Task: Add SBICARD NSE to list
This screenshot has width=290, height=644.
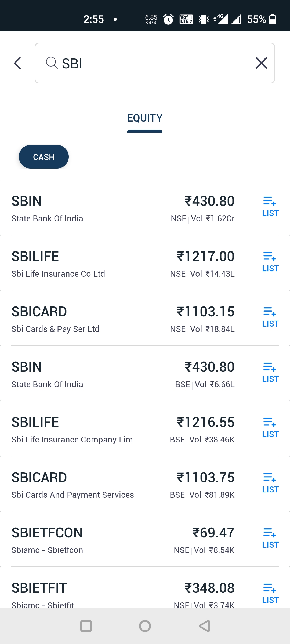Action: click(270, 317)
